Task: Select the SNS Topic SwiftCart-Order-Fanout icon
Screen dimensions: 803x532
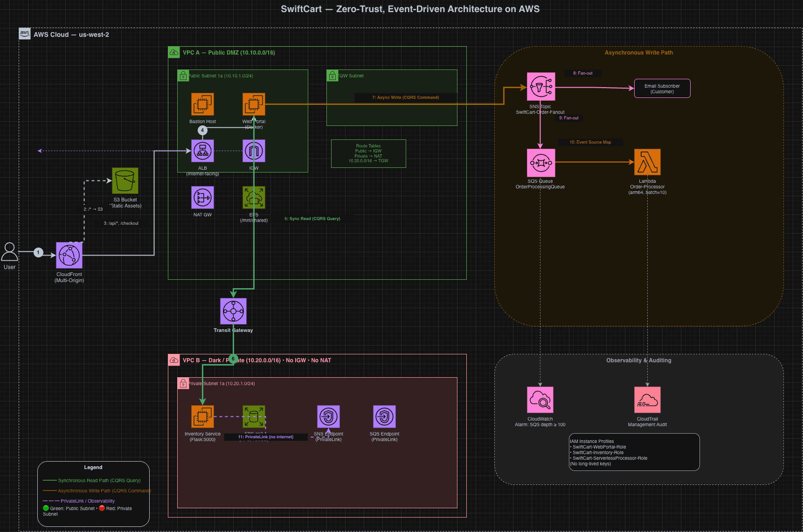Action: pos(541,87)
